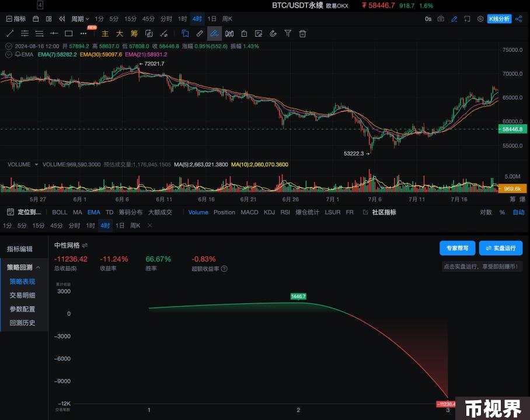The height and width of the screenshot is (420, 530).
Task: Click the filter funnel icon
Action: (x=288, y=33)
